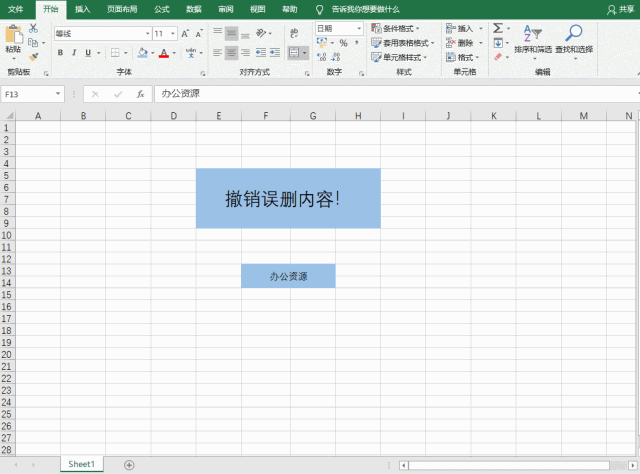Click the wrap text icon

pyautogui.click(x=294, y=33)
